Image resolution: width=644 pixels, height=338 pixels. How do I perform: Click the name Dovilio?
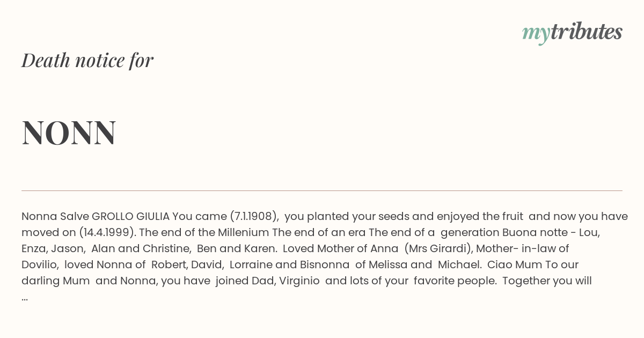click(x=39, y=264)
